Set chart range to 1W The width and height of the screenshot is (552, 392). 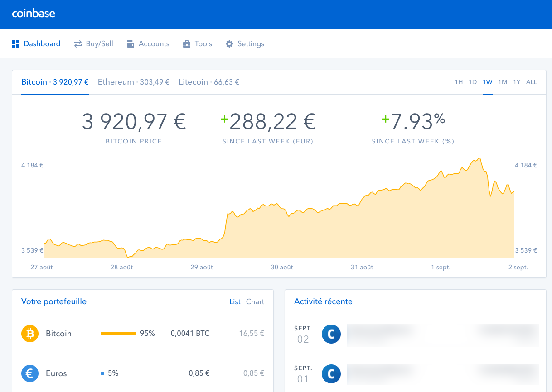pyautogui.click(x=488, y=82)
